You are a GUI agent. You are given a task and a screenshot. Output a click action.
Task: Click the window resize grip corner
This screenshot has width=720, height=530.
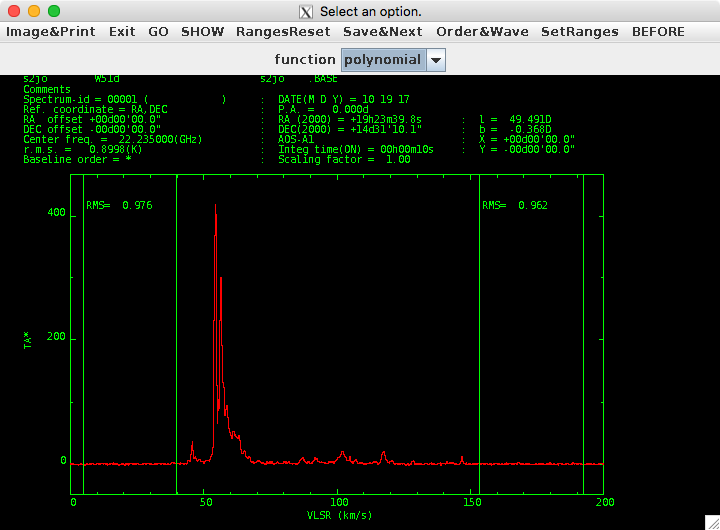click(x=713, y=523)
